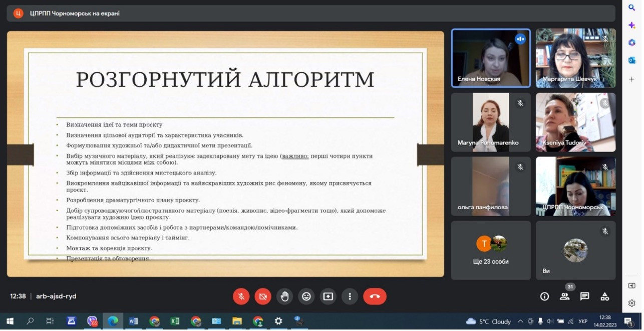
Task: Open taskbar search magnifier
Action: [x=30, y=321]
